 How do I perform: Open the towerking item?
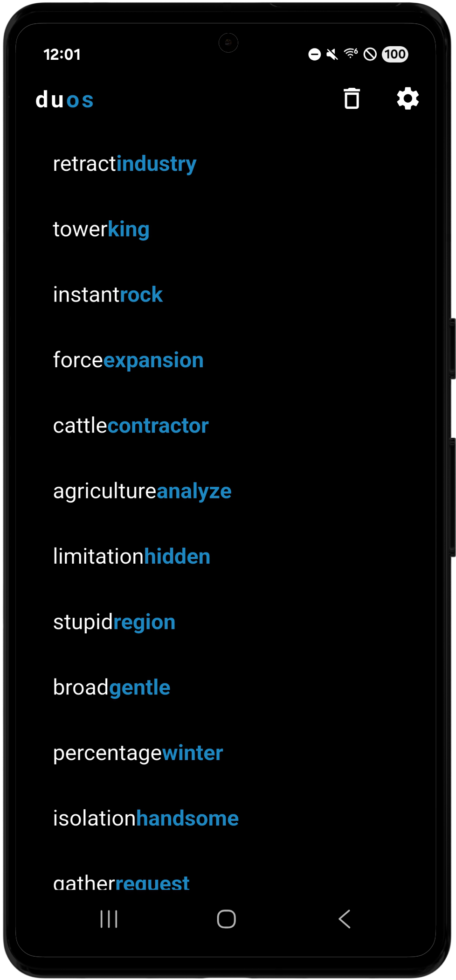101,229
